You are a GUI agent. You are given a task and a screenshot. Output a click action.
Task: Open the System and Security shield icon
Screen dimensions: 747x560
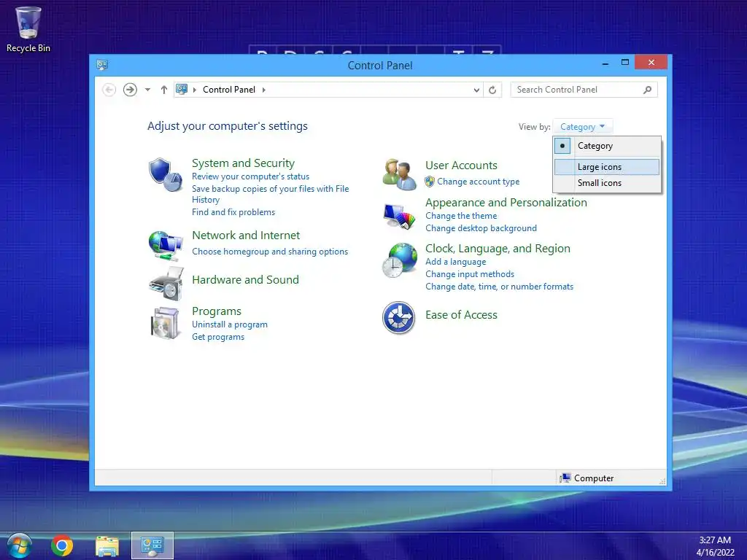pos(165,175)
